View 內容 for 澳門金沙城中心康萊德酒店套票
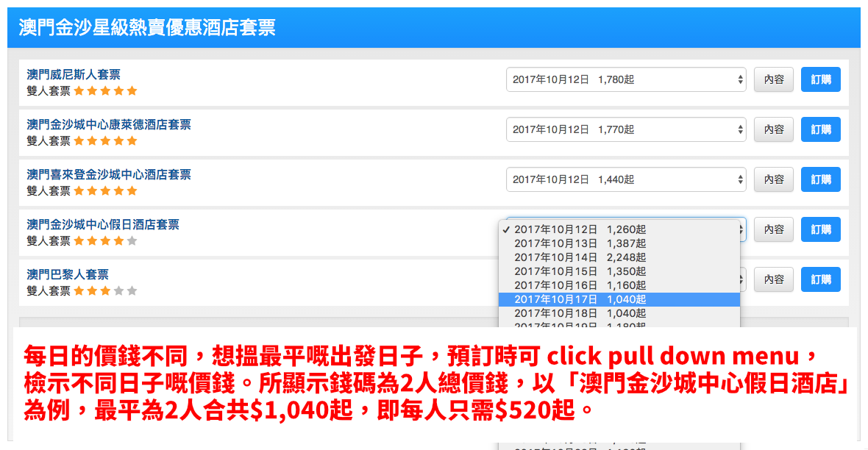The height and width of the screenshot is (450, 868). [774, 129]
